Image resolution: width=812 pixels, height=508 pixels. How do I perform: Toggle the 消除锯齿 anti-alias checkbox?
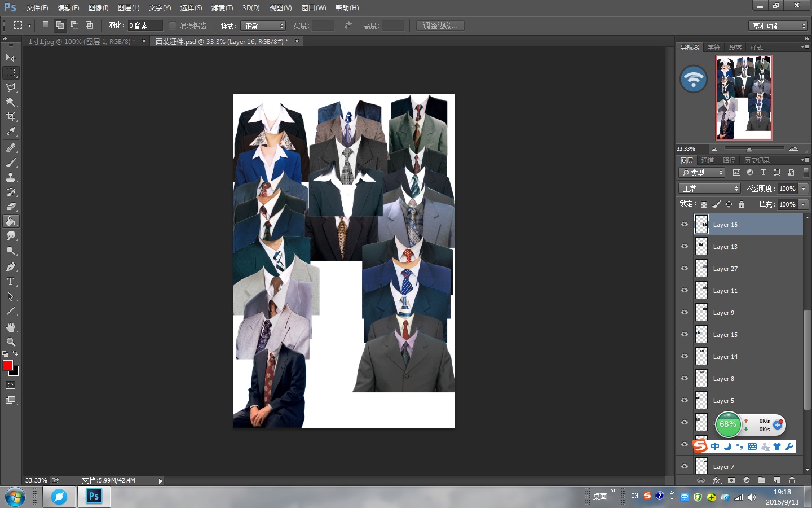click(173, 25)
